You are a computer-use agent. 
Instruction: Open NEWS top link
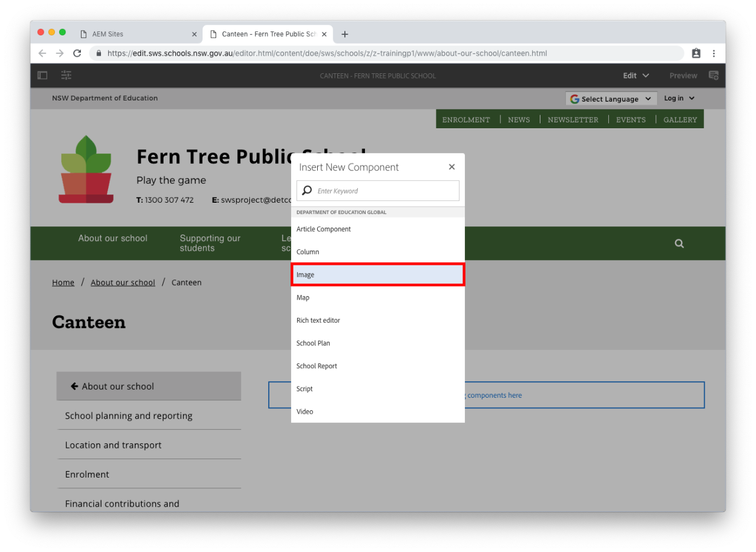519,119
